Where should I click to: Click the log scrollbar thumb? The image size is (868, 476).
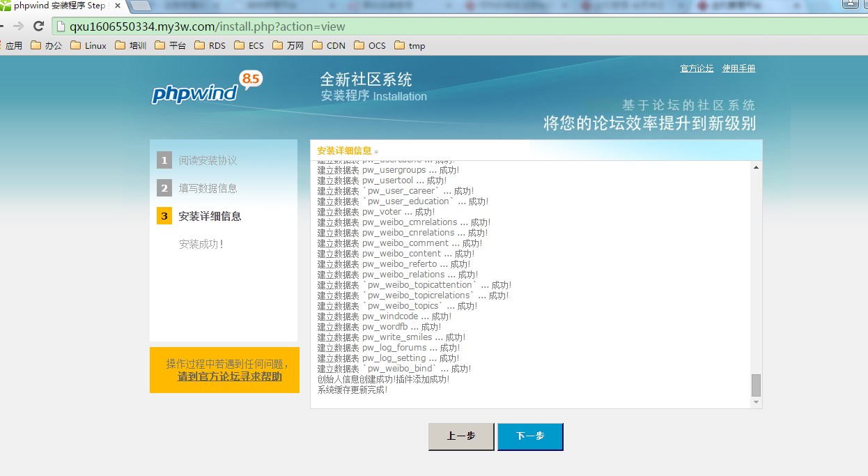pyautogui.click(x=756, y=385)
